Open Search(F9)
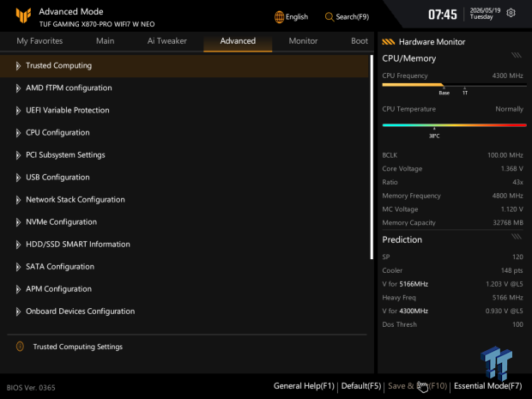532x399 pixels. (348, 17)
